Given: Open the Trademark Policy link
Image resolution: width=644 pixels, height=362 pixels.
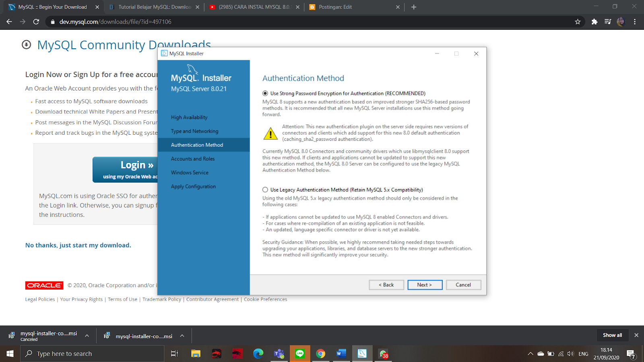Looking at the screenshot, I should click(x=162, y=299).
